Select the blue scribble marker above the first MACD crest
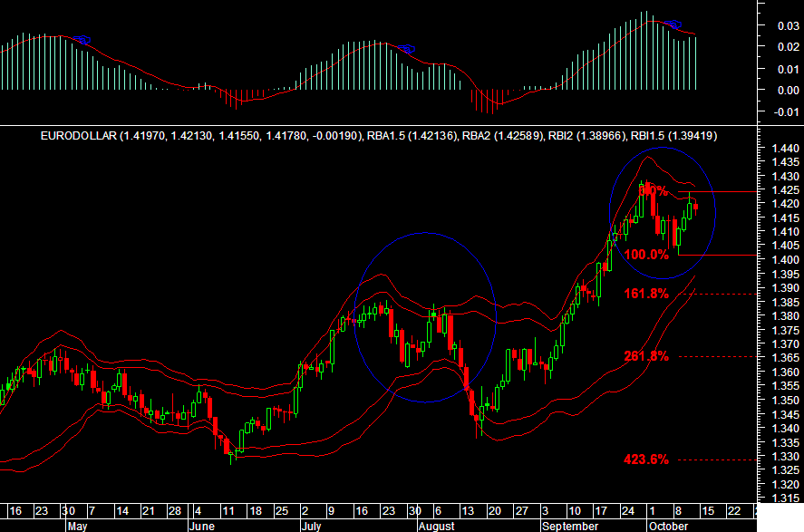This screenshot has width=804, height=532. 82,41
